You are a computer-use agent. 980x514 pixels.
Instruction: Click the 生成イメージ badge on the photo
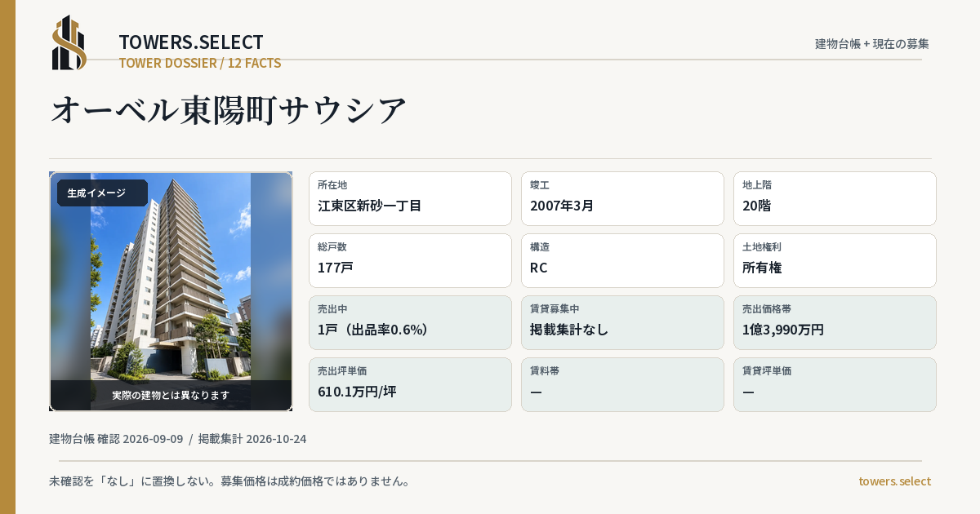pos(102,193)
